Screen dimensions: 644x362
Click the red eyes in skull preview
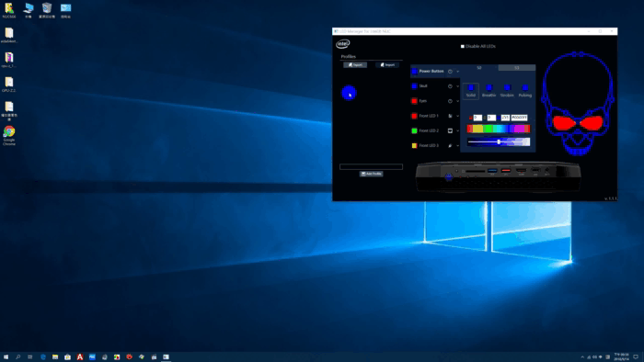point(578,122)
